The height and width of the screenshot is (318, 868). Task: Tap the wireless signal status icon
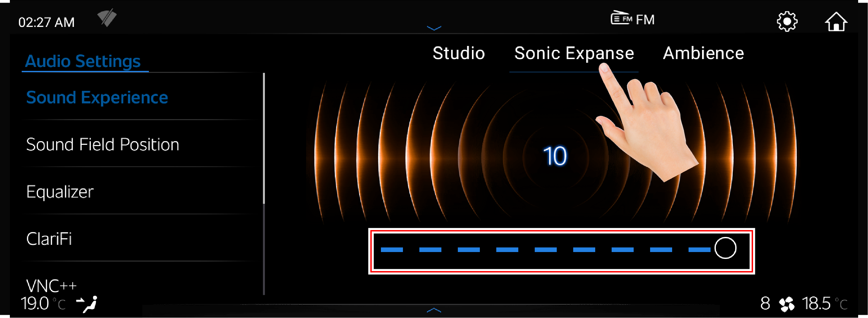[x=107, y=17]
